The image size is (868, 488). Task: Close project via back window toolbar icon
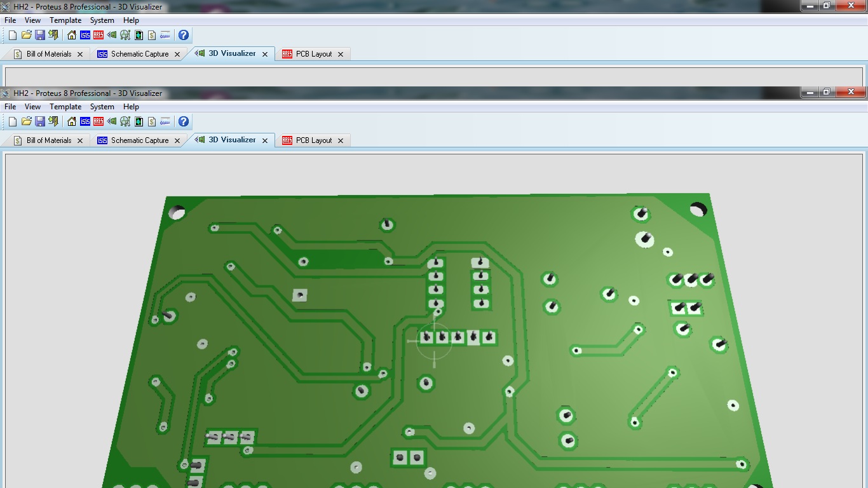click(x=53, y=35)
